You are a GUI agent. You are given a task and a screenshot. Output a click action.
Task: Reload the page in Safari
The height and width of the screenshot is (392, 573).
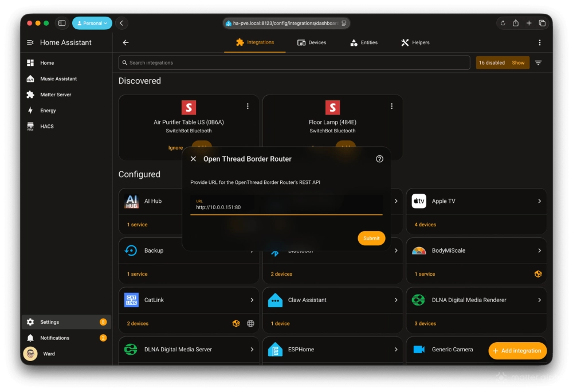(503, 23)
